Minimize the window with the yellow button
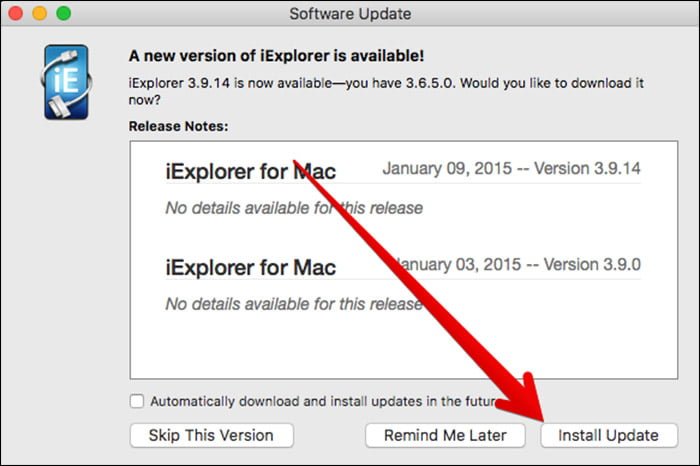 pos(42,15)
